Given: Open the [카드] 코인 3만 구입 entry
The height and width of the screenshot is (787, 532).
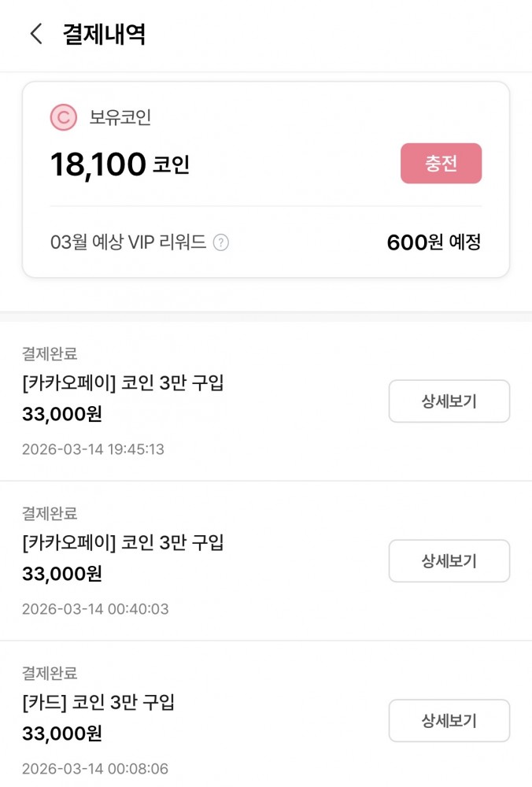Looking at the screenshot, I should (x=98, y=702).
